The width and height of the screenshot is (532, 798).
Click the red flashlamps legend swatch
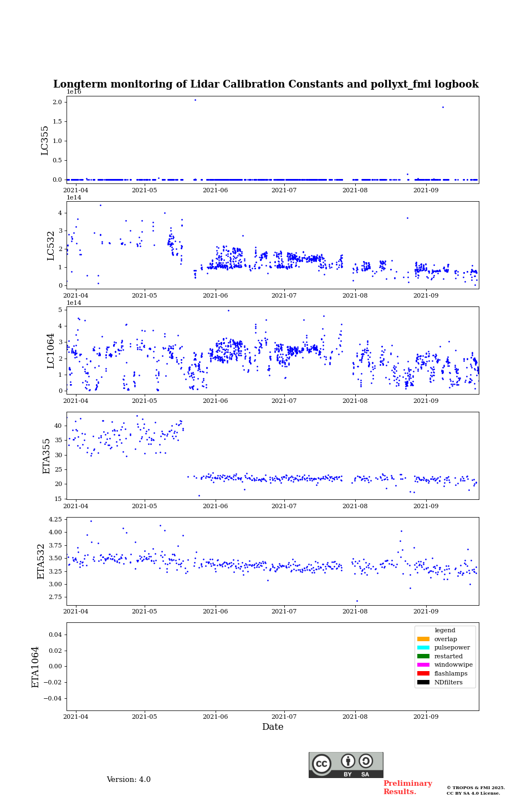423,674
